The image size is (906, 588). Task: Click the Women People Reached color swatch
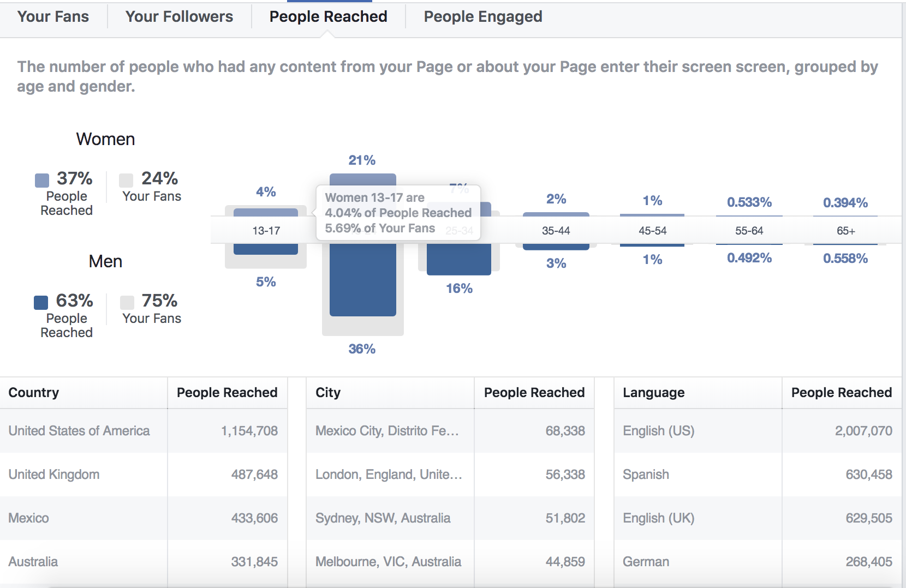(x=42, y=180)
